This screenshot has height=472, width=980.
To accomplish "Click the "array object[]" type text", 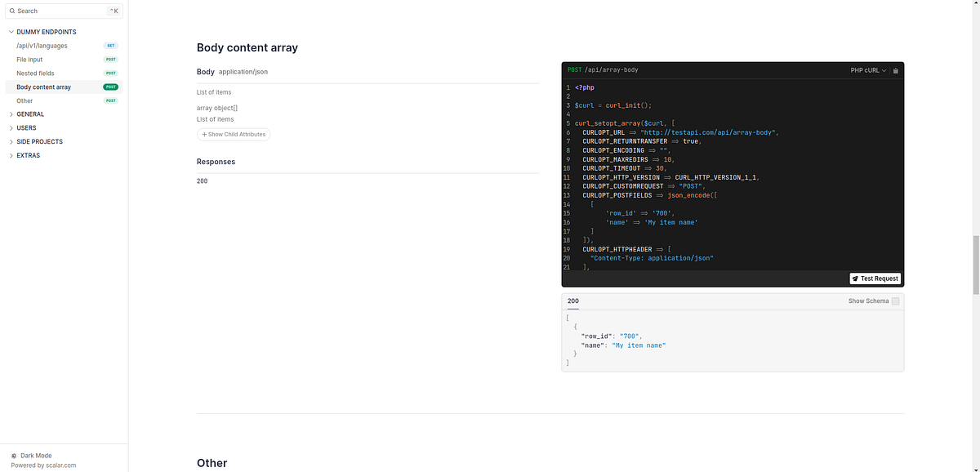I will click(x=217, y=108).
